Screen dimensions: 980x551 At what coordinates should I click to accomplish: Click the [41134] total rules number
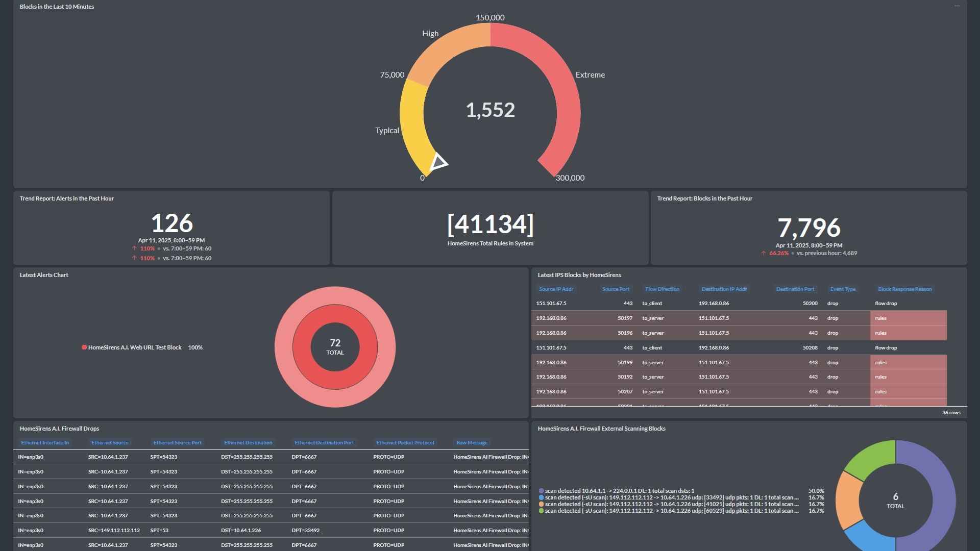[490, 224]
